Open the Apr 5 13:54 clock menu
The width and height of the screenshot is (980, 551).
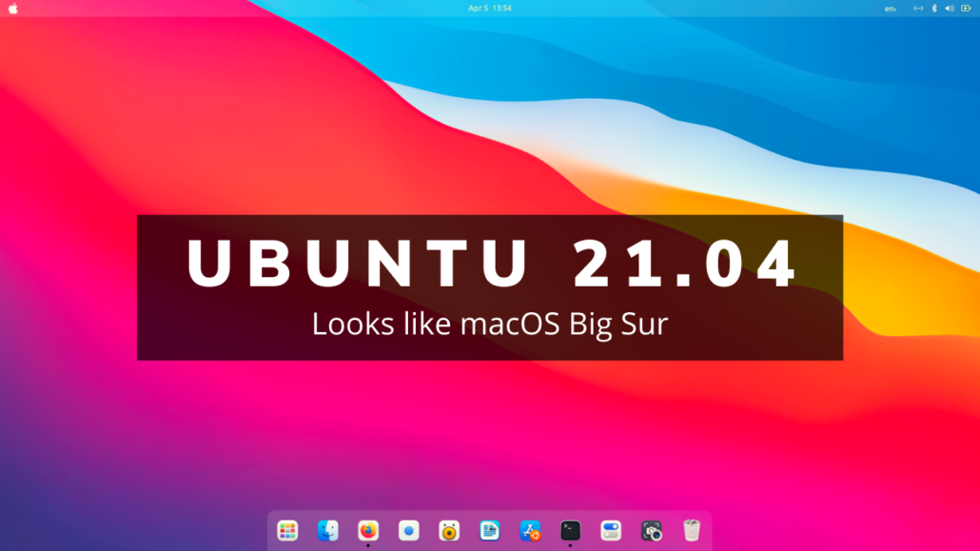coord(489,9)
